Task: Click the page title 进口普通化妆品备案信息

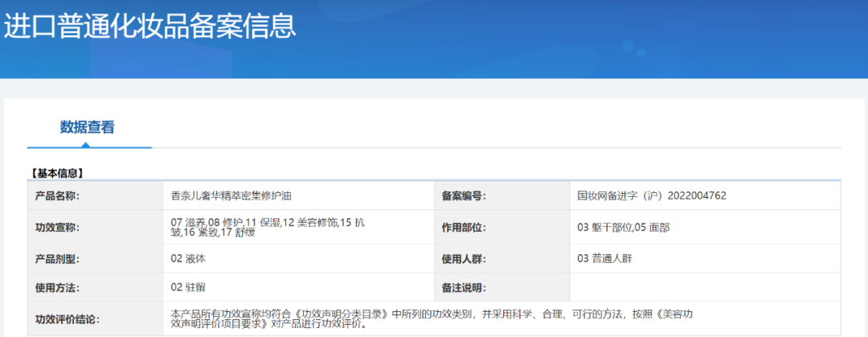Action: tap(150, 27)
